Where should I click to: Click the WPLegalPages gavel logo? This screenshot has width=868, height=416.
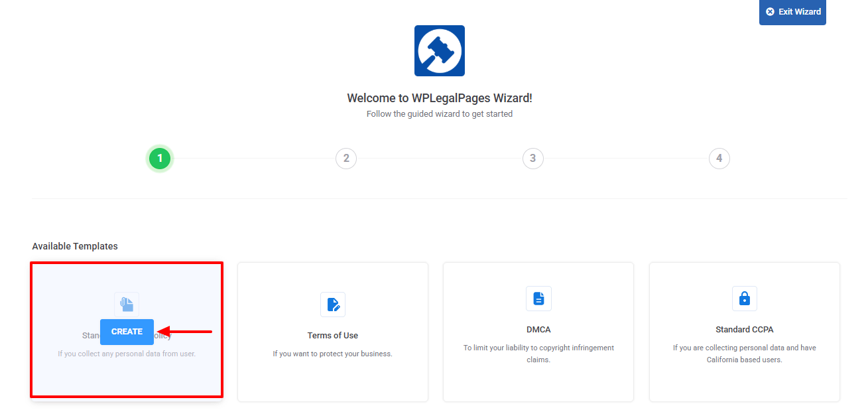[440, 50]
